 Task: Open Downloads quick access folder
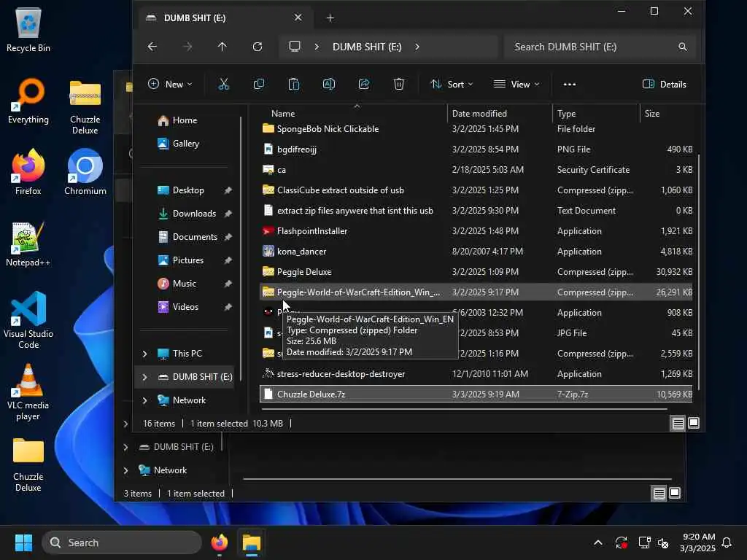[194, 214]
